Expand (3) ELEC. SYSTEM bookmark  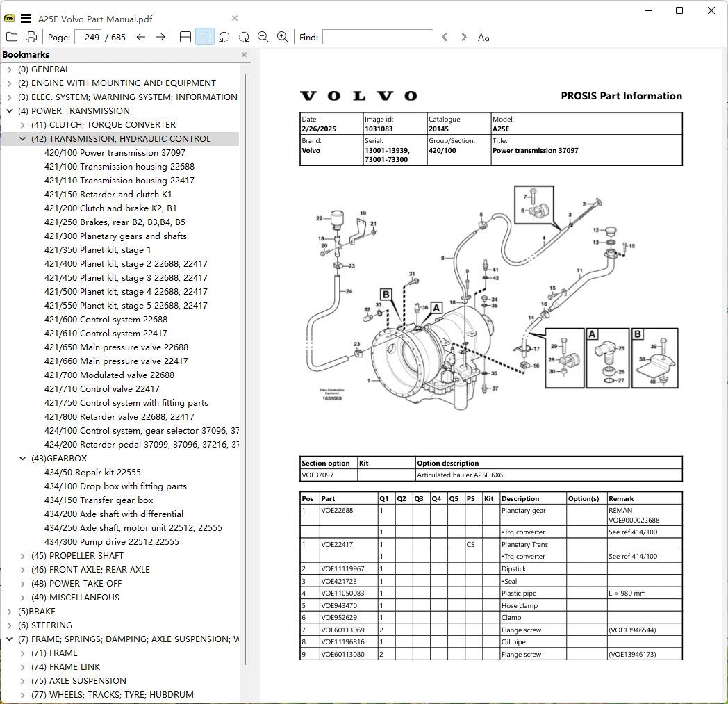coord(9,97)
